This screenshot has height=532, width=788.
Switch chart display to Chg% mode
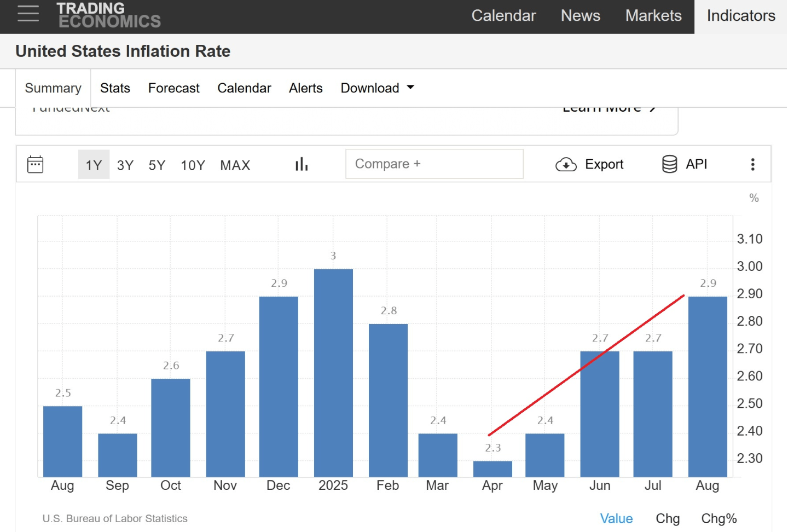pos(719,518)
